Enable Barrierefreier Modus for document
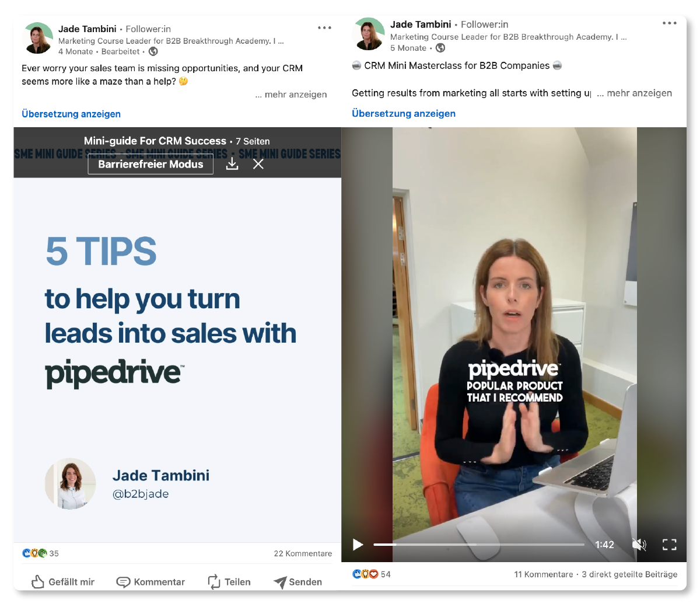The width and height of the screenshot is (700, 610). pyautogui.click(x=150, y=164)
